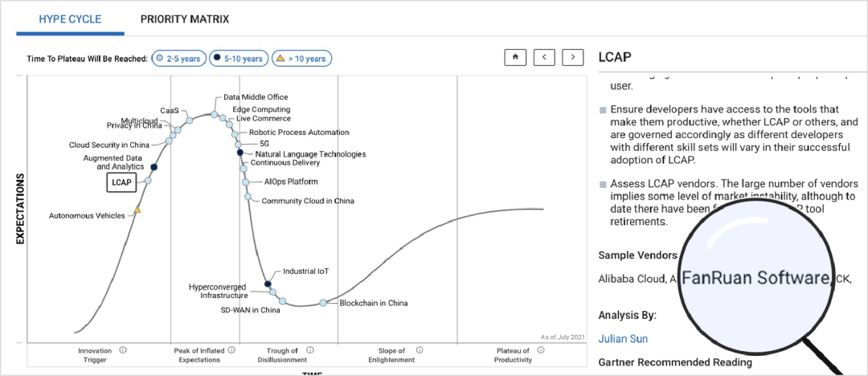868x376 pixels.
Task: Select the Data Middle Office point
Action: pyautogui.click(x=215, y=113)
